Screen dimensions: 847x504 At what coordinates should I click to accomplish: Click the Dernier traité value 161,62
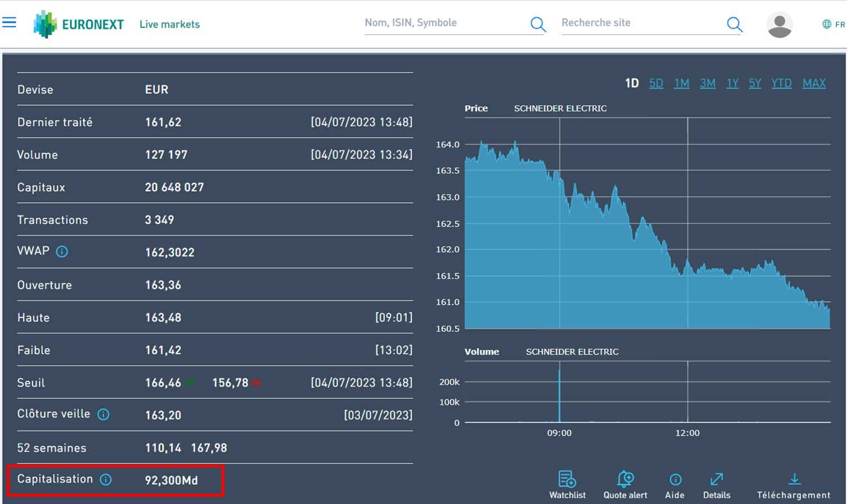pos(163,122)
